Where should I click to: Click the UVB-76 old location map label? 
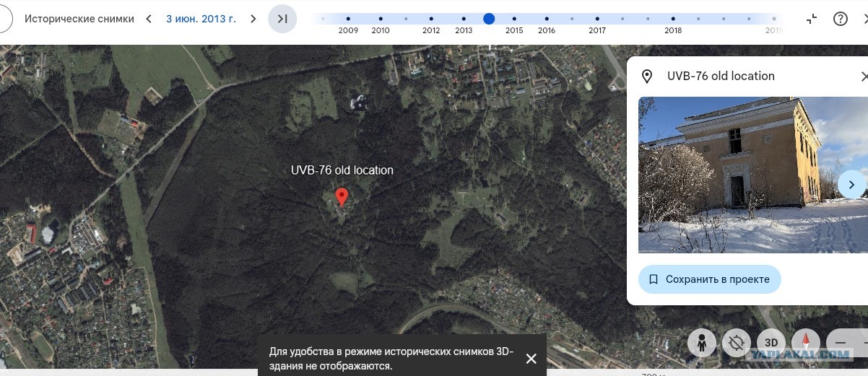[342, 170]
